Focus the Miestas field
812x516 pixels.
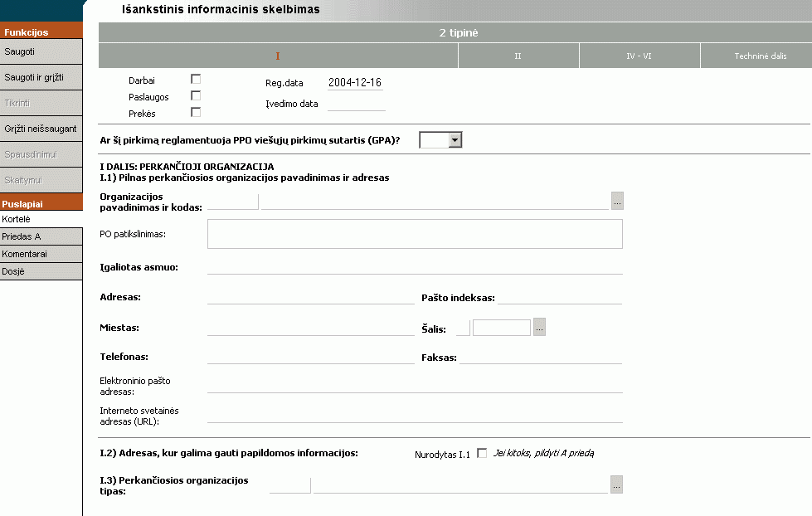[x=311, y=329]
